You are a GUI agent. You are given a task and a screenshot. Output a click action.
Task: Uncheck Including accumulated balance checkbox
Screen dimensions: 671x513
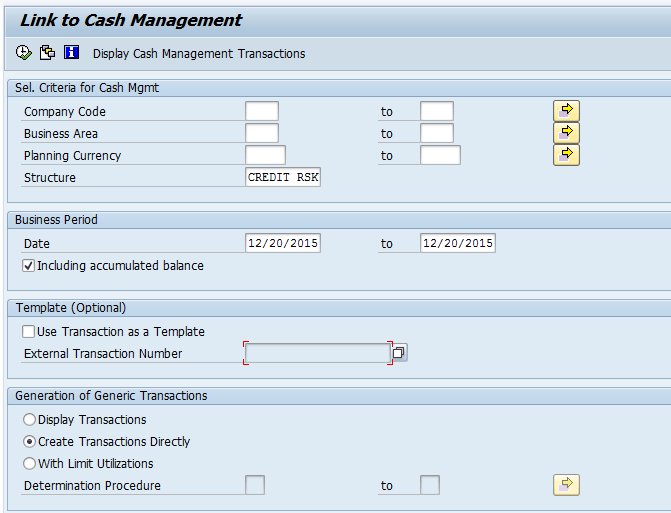click(x=29, y=266)
